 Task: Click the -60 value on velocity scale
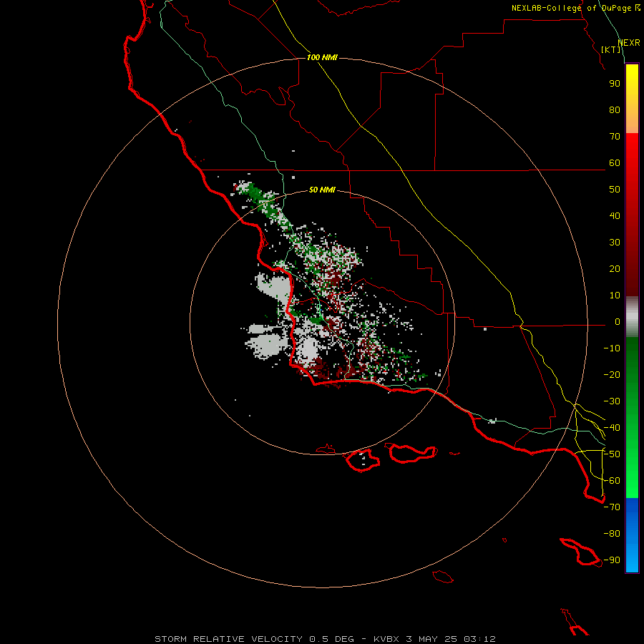[612, 481]
